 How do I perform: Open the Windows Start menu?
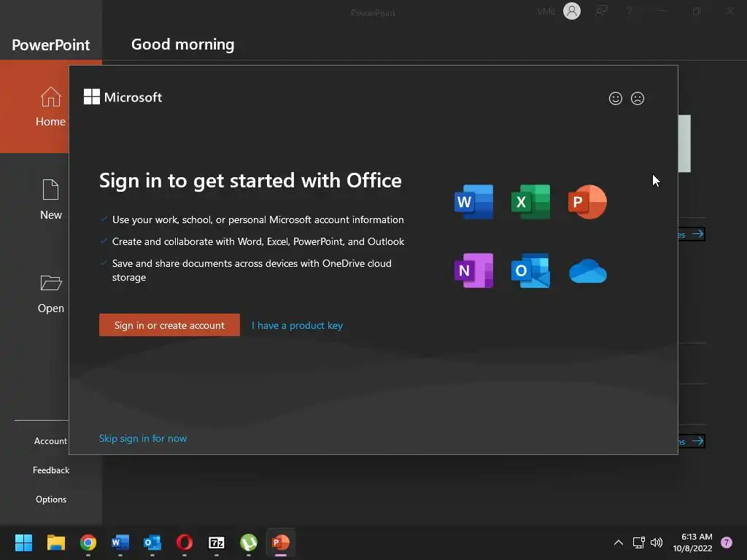(23, 542)
